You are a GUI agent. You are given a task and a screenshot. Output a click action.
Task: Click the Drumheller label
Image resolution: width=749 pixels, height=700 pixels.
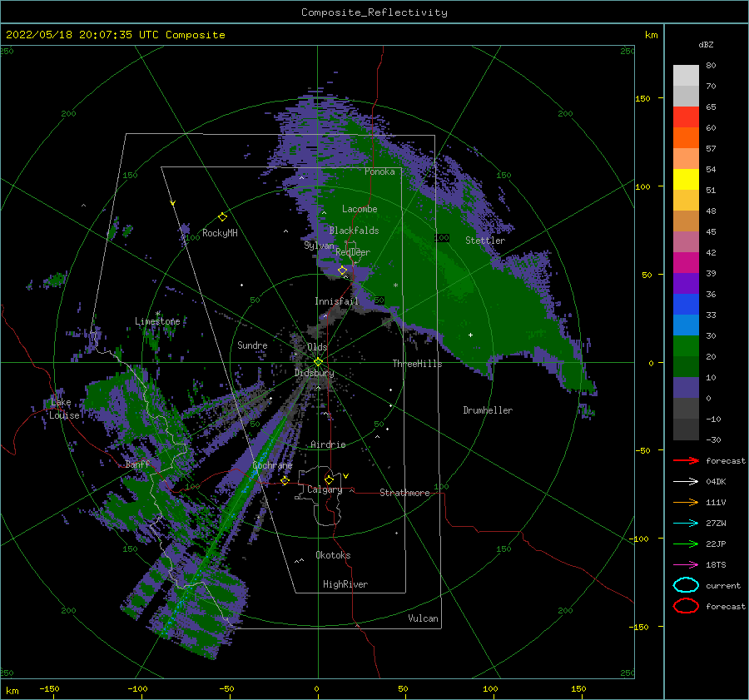(x=488, y=410)
